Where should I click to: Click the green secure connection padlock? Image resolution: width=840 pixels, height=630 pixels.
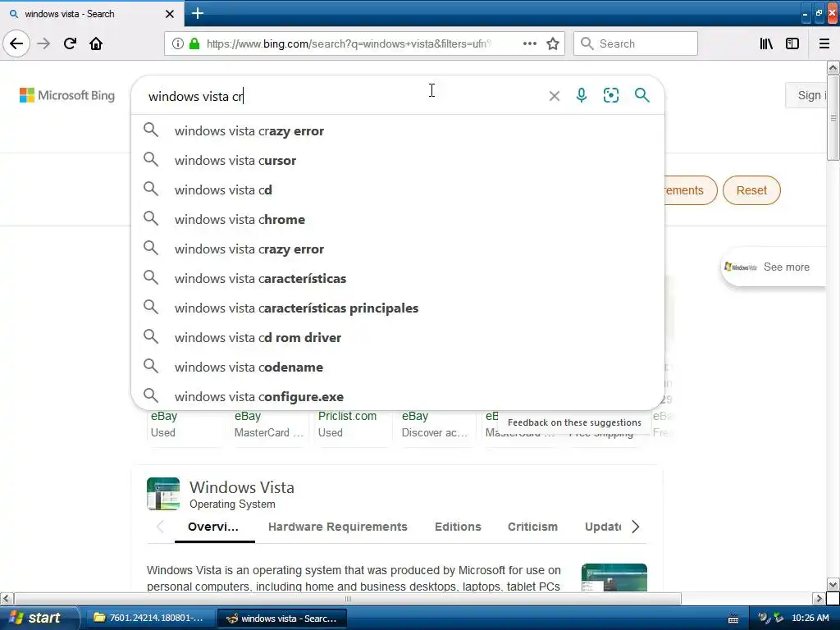[194, 43]
